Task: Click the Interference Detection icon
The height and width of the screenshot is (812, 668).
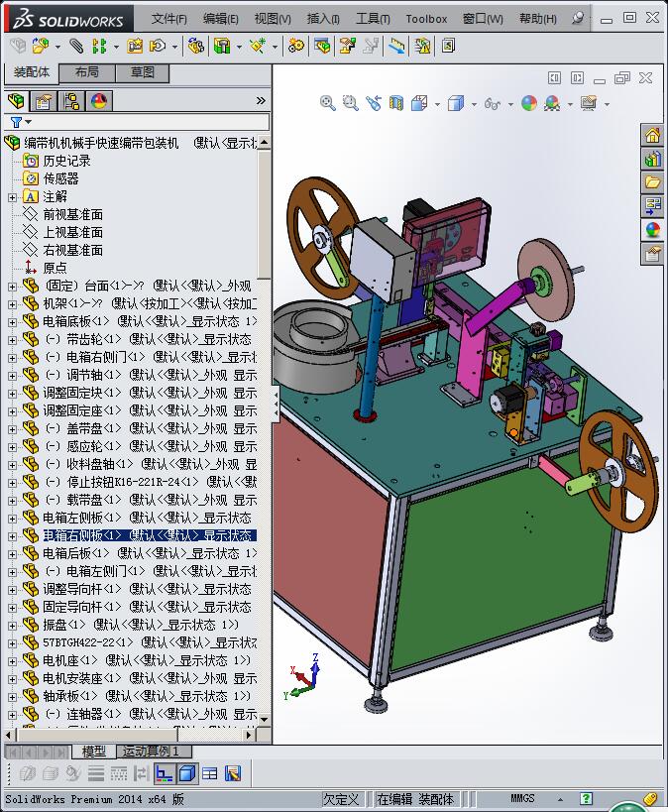Action: [397, 46]
